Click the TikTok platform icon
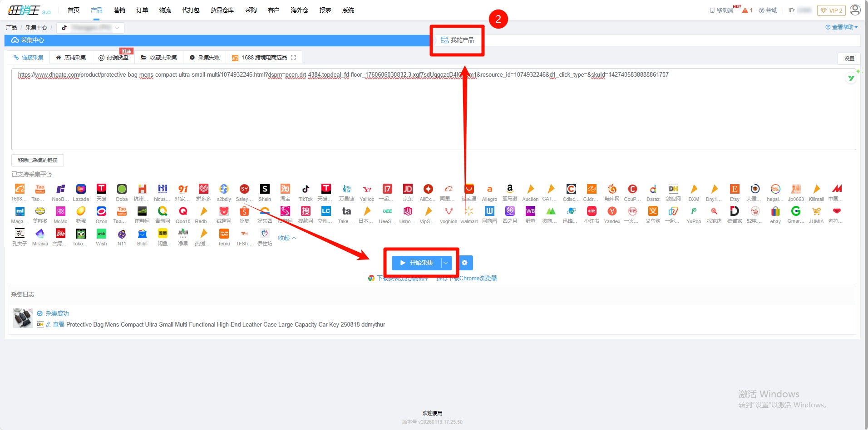The image size is (868, 430). pos(306,189)
